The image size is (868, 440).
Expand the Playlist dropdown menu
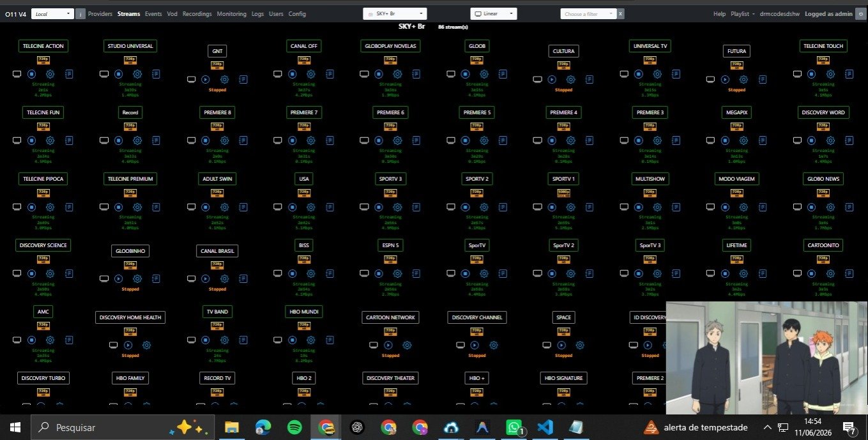click(x=742, y=13)
